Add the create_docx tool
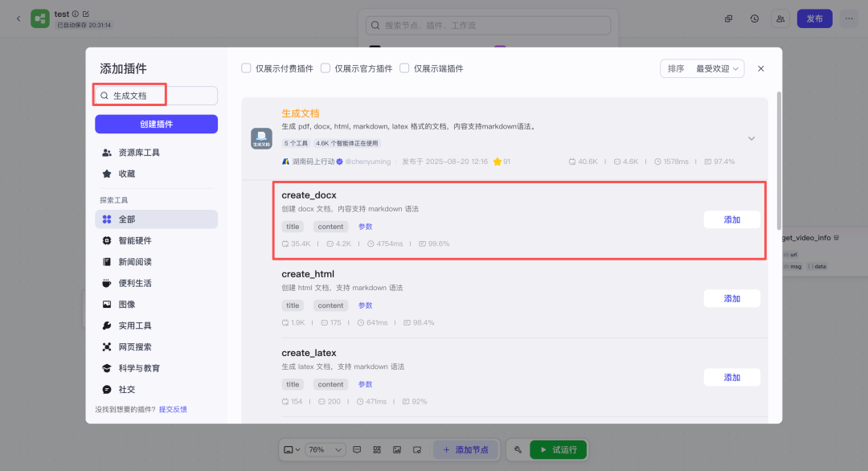868x471 pixels. click(731, 219)
